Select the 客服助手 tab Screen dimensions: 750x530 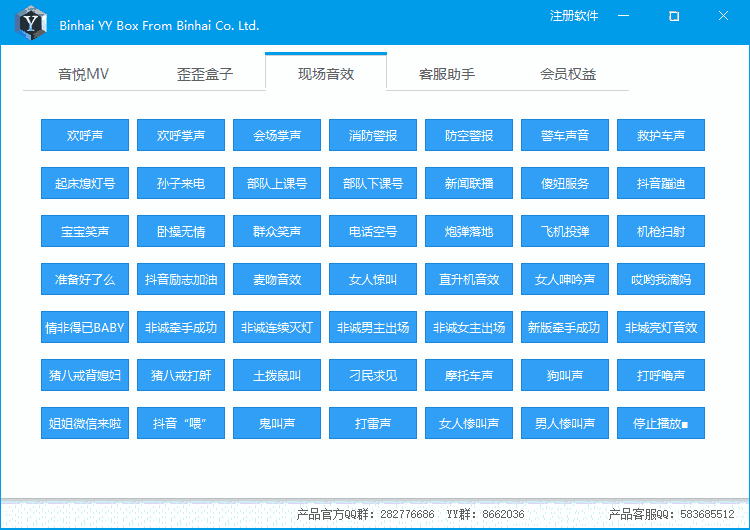click(x=446, y=74)
